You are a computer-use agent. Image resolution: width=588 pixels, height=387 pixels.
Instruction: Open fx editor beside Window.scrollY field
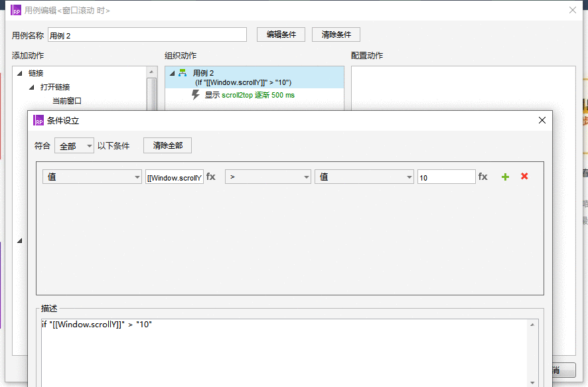[x=211, y=177]
